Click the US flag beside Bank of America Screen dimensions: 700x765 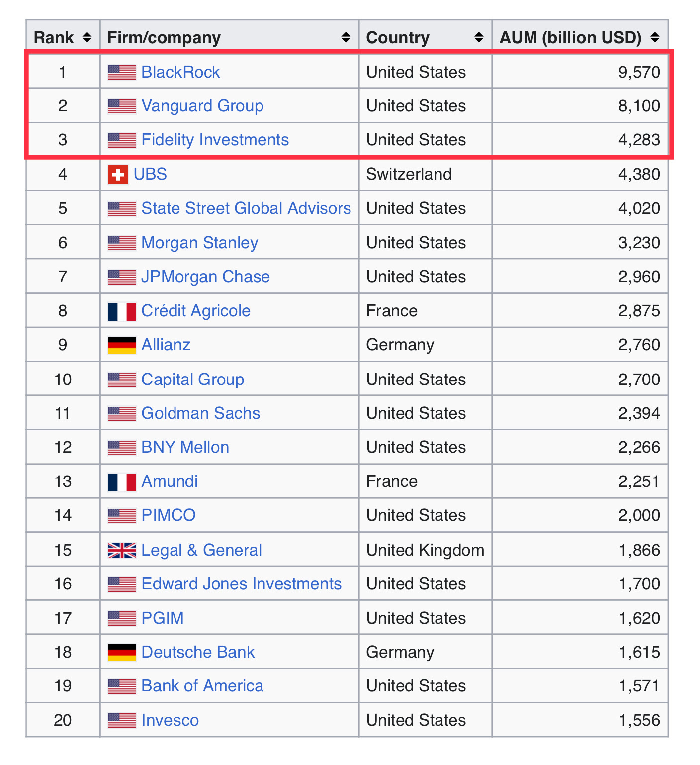coord(122,686)
